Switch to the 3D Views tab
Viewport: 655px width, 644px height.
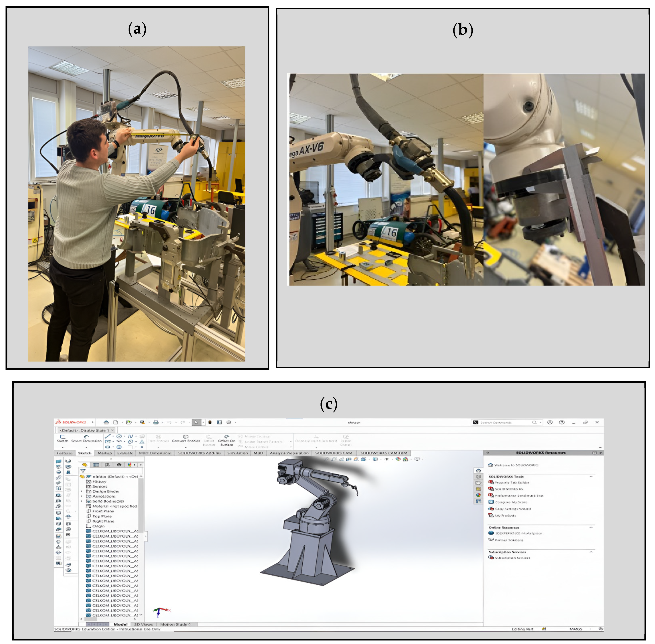pyautogui.click(x=143, y=624)
